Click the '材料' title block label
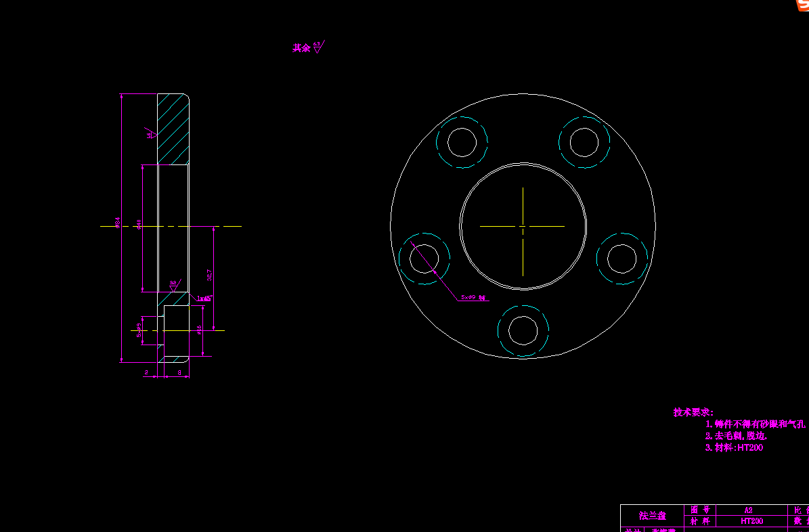 700,521
